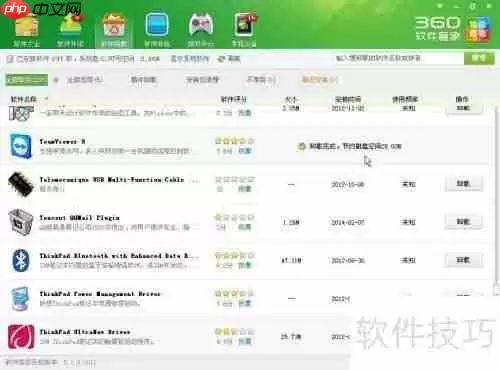Switch to the fifth category tab

click(x=261, y=80)
